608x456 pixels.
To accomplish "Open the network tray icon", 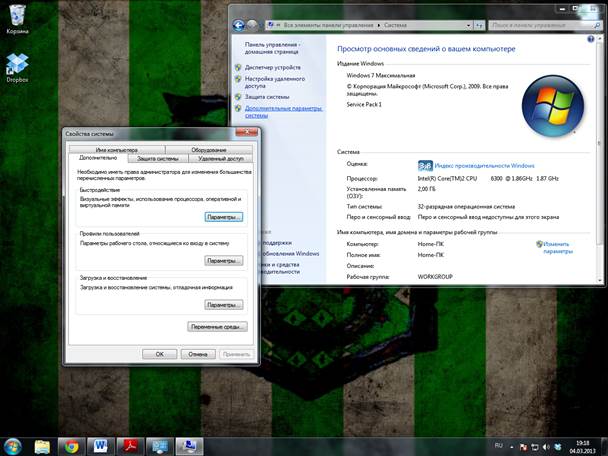I will point(535,447).
